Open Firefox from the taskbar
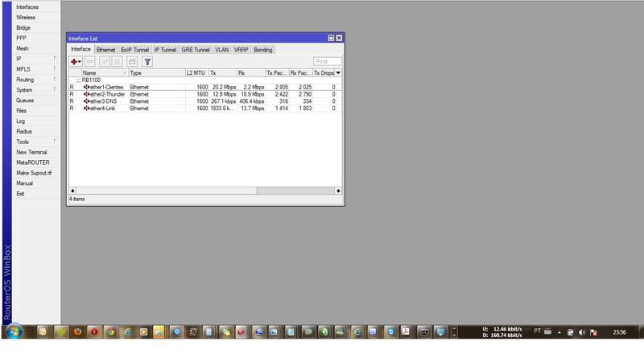 coord(77,331)
